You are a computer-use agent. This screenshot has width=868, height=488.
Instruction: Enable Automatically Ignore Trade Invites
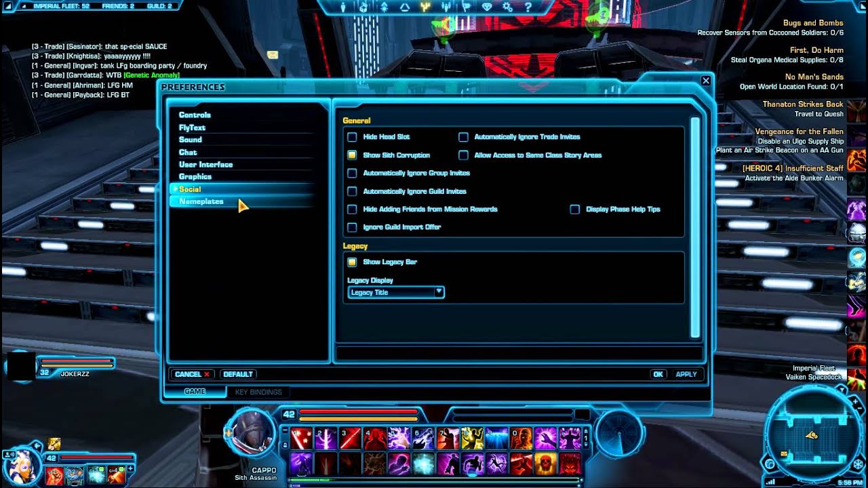tap(463, 137)
